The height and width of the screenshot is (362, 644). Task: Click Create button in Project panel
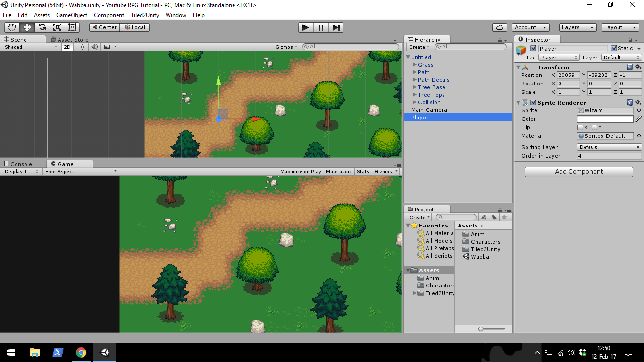419,217
